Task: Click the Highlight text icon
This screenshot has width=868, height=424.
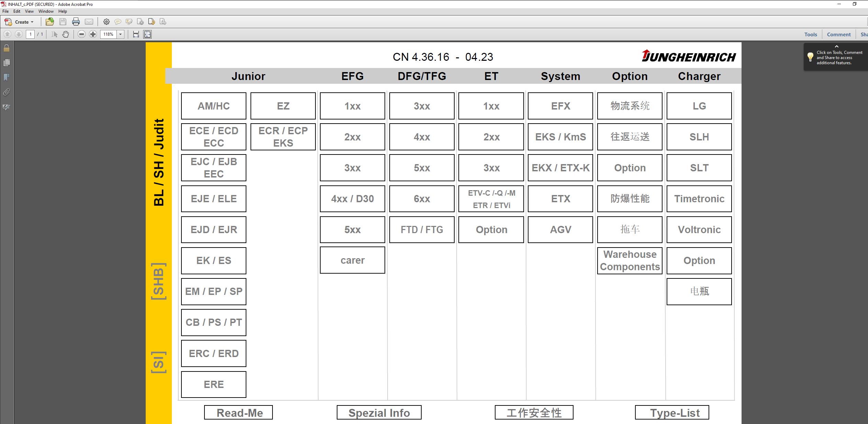Action: tap(129, 22)
